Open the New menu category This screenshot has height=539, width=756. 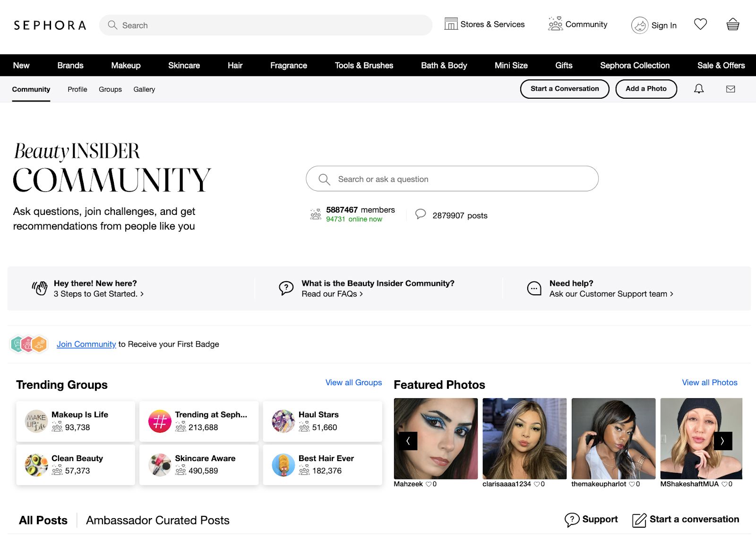pyautogui.click(x=21, y=65)
